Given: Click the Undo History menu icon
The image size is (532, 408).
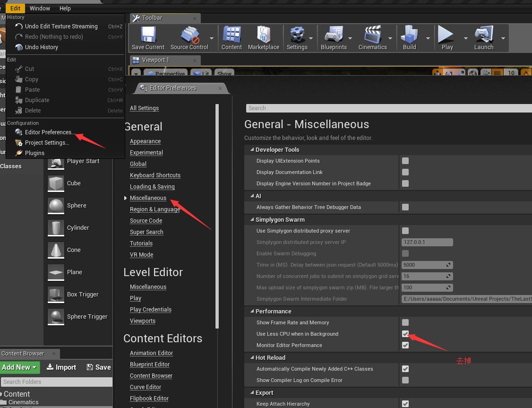Looking at the screenshot, I should click(x=19, y=47).
